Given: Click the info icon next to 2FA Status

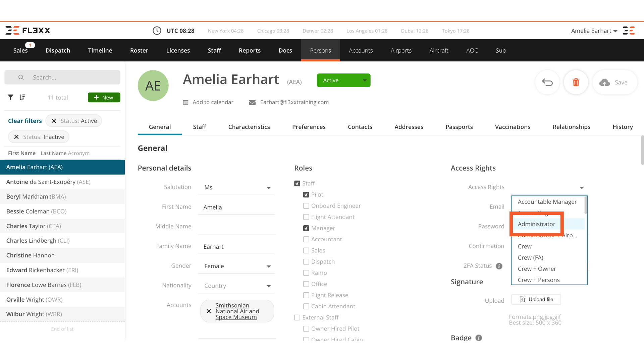Looking at the screenshot, I should 499,266.
